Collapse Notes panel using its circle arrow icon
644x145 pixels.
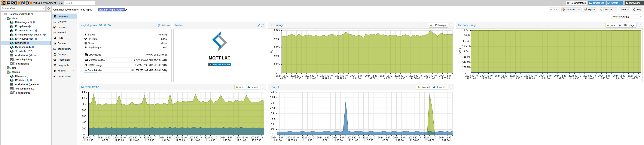[263, 25]
